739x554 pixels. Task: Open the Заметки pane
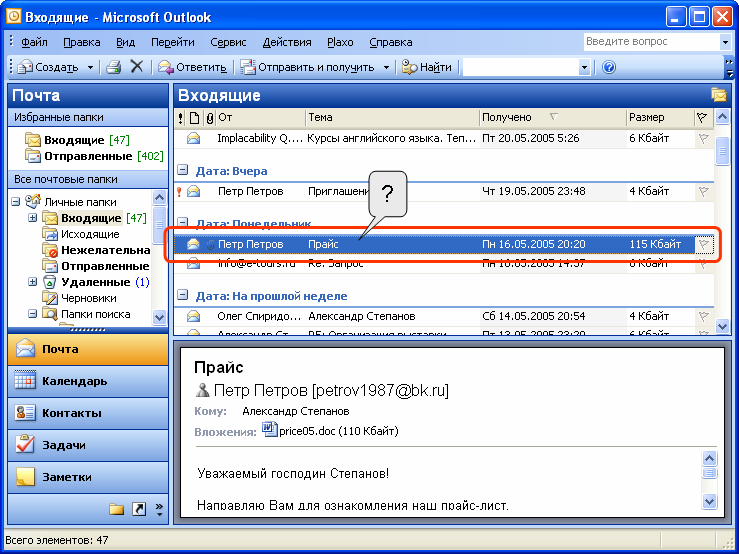(88, 477)
